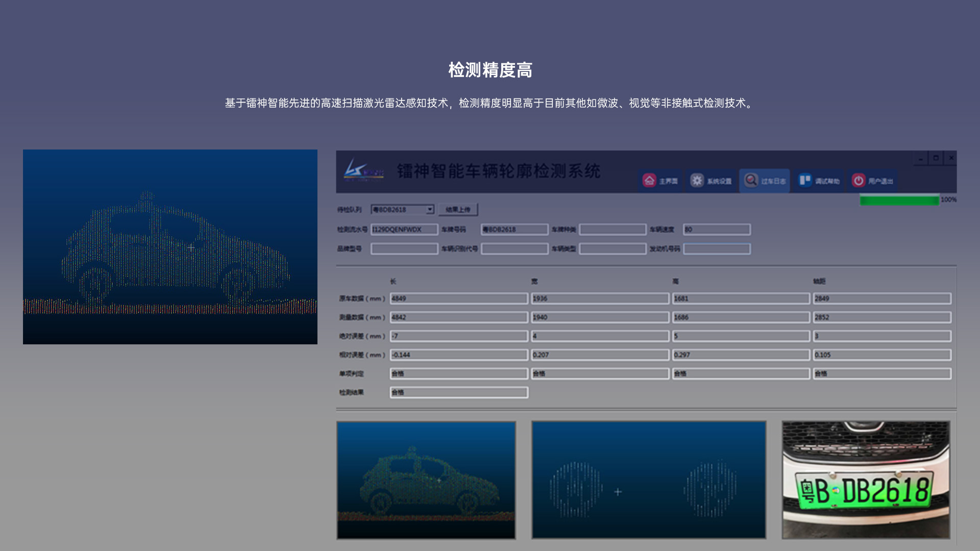Click the large car point-cloud image
Screen dimensions: 980x551
[170, 247]
